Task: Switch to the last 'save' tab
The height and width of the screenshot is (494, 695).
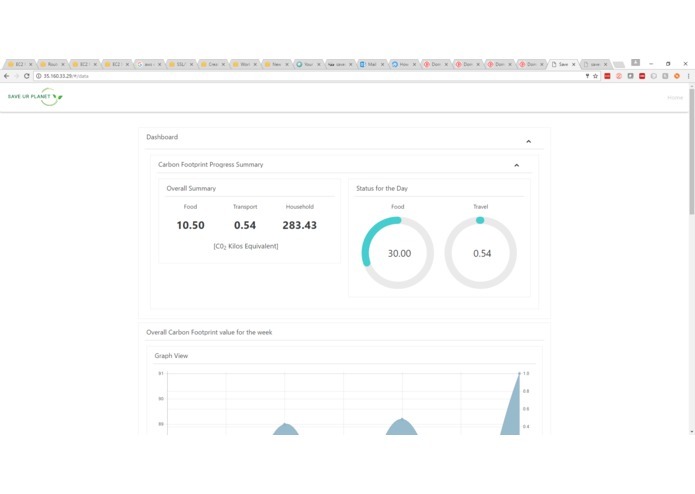Action: [594, 64]
